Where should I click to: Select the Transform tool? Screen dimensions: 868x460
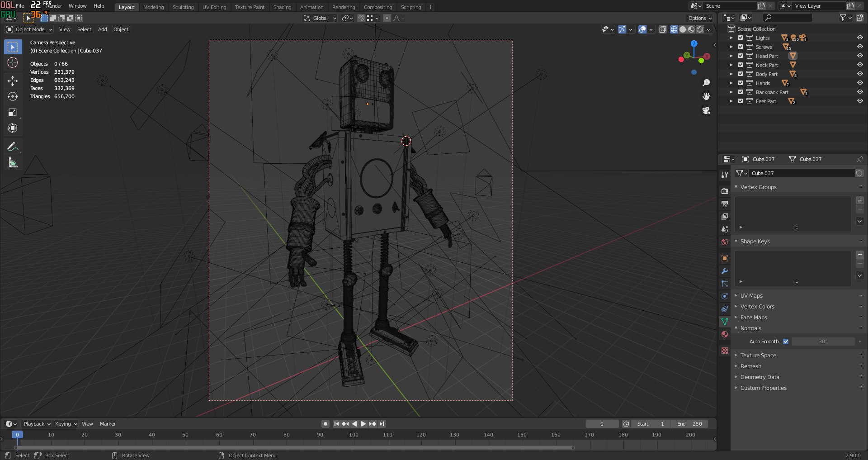point(13,128)
